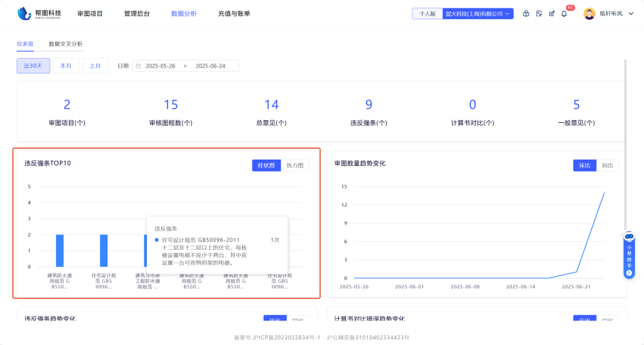Open the end date 2025-06-24 picker

coord(209,66)
